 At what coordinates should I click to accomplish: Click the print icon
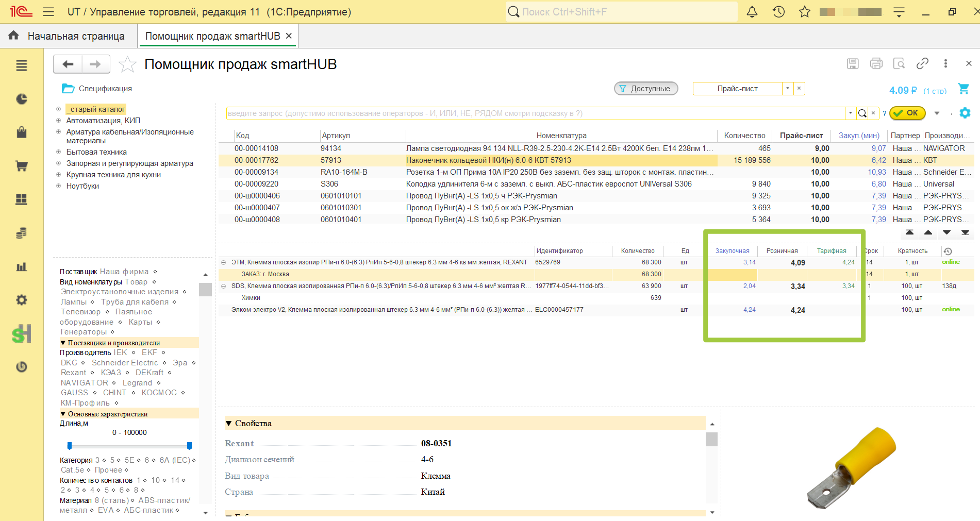tap(876, 63)
